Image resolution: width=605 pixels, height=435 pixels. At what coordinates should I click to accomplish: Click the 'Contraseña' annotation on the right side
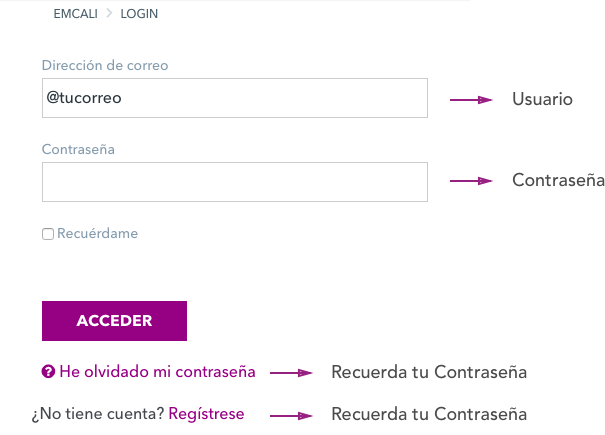557,181
